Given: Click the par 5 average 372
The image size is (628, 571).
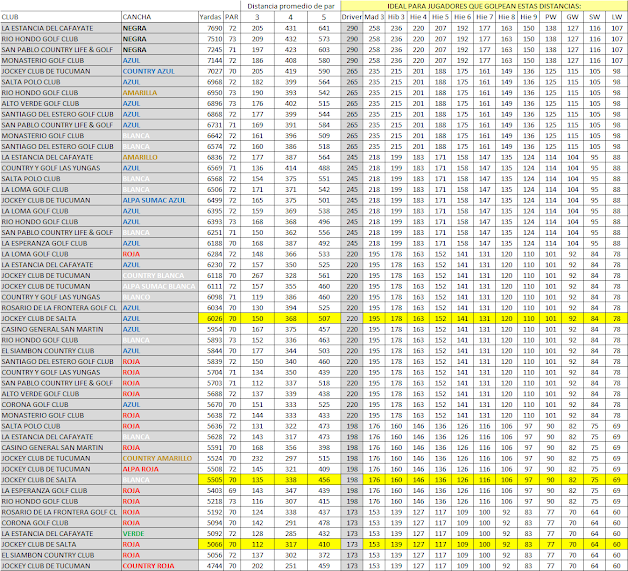Looking at the screenshot, I should pos(324,555).
